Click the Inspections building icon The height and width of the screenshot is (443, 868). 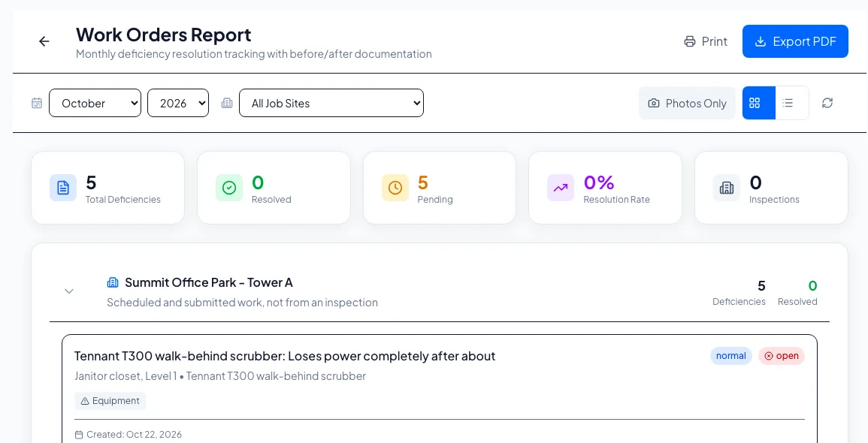tap(727, 188)
